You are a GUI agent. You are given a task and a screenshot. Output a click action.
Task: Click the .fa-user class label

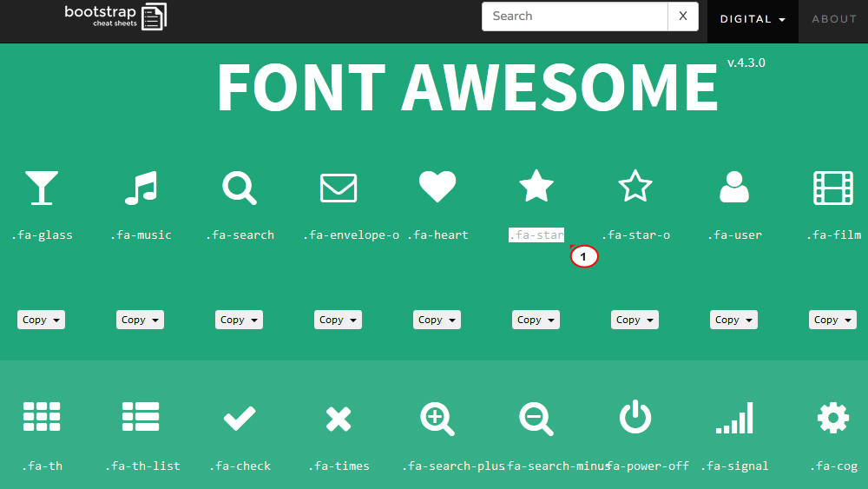(734, 235)
